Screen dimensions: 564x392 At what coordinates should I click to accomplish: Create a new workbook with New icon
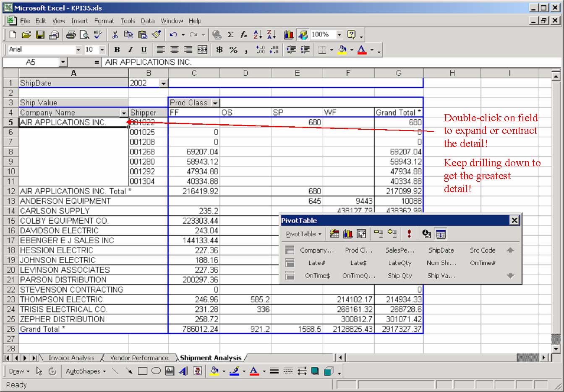13,35
